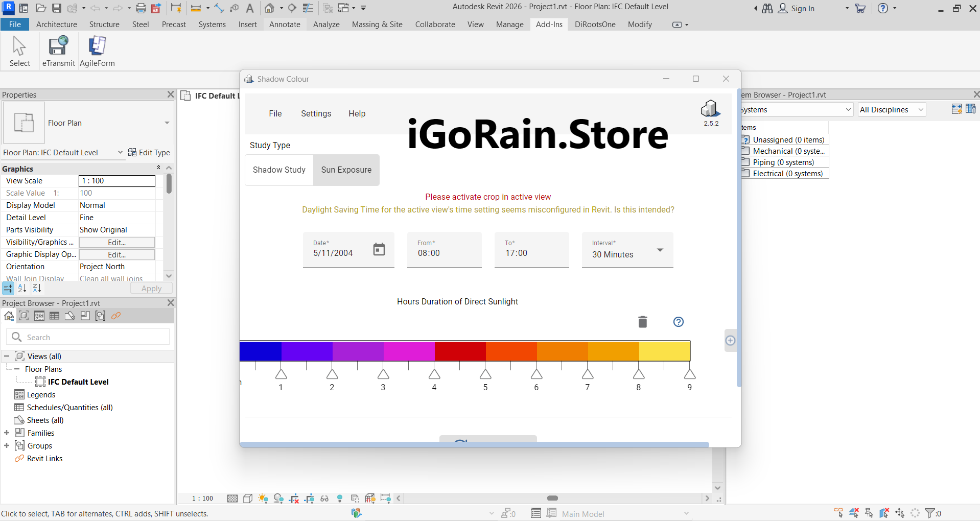This screenshot has width=980, height=521.
Task: Click the trash delete icon above color bar
Action: [x=642, y=322]
